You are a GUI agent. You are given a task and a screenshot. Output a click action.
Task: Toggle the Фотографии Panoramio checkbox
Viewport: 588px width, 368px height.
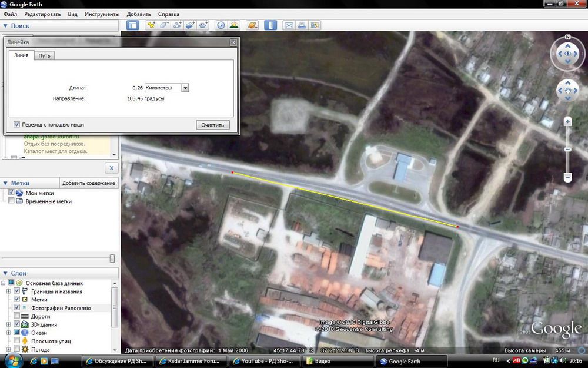coord(16,307)
